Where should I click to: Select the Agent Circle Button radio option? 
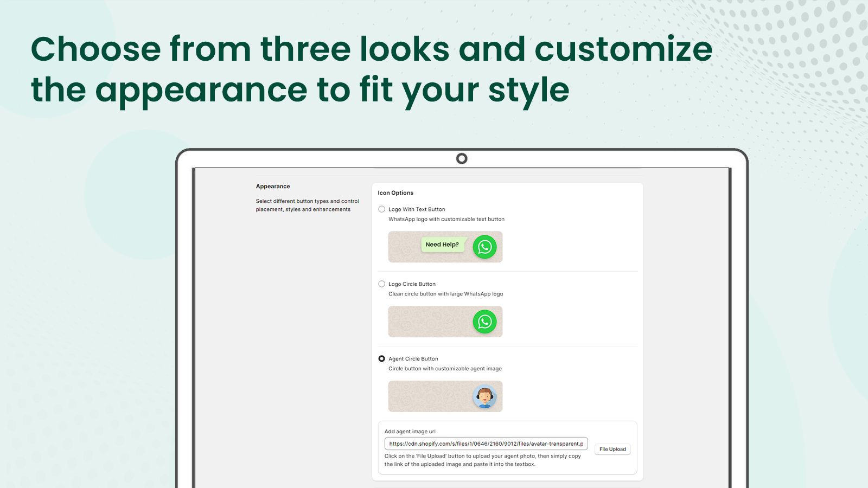[382, 359]
